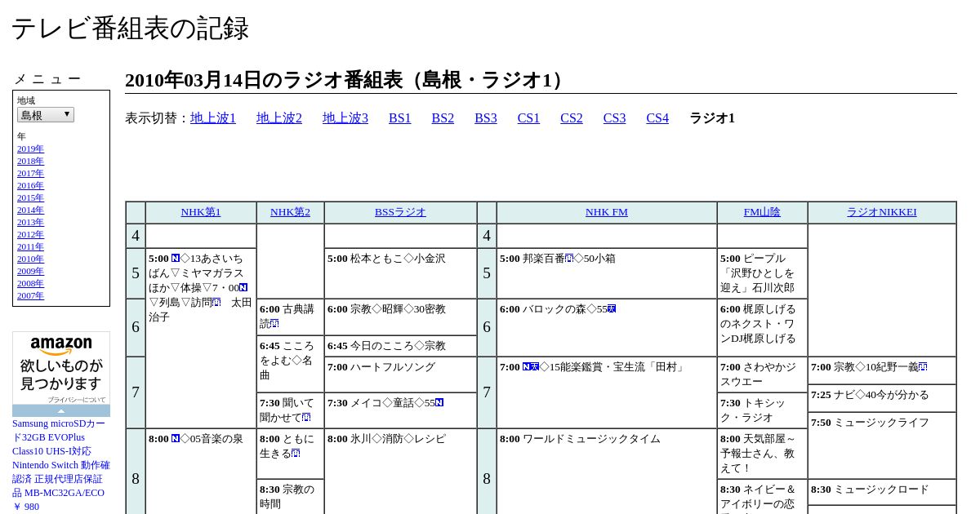The height and width of the screenshot is (514, 980).
Task: Open the NHK第2 station header link
Action: click(290, 212)
